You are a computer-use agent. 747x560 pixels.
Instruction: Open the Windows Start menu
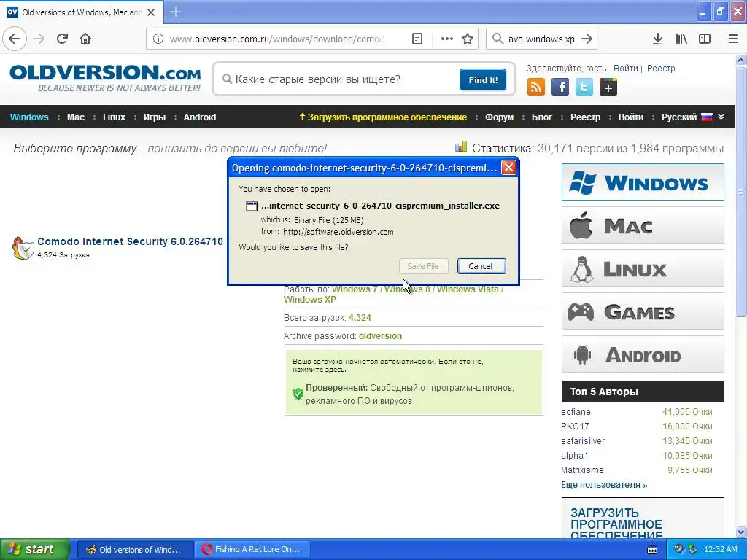click(34, 549)
